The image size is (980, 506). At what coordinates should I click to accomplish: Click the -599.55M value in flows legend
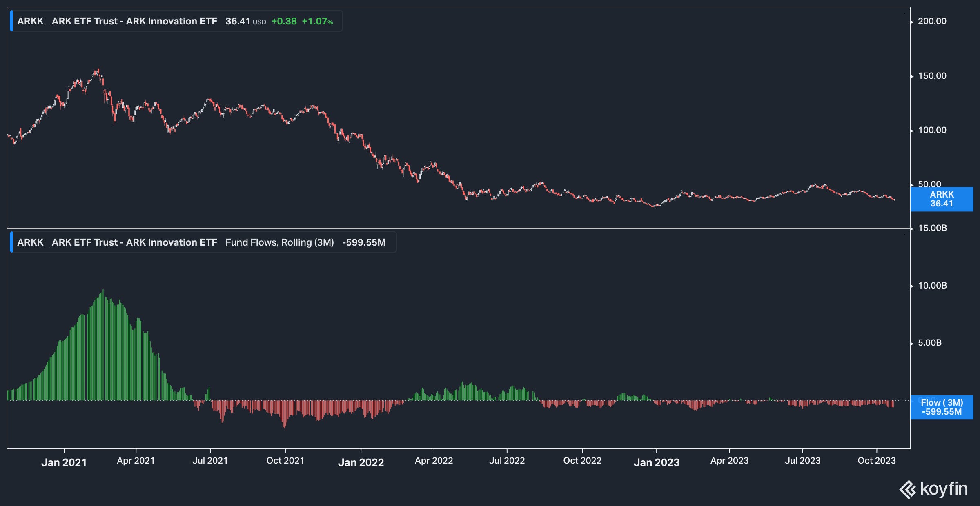pyautogui.click(x=363, y=242)
